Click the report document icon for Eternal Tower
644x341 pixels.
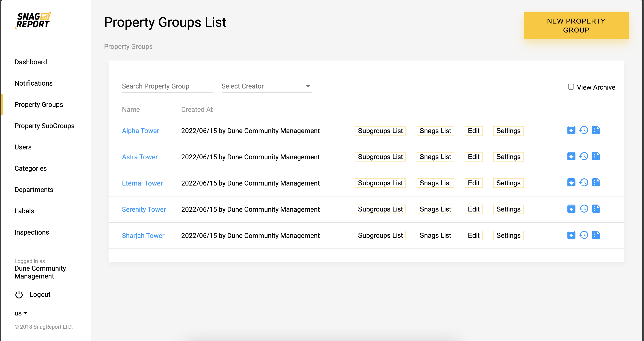pyautogui.click(x=596, y=183)
